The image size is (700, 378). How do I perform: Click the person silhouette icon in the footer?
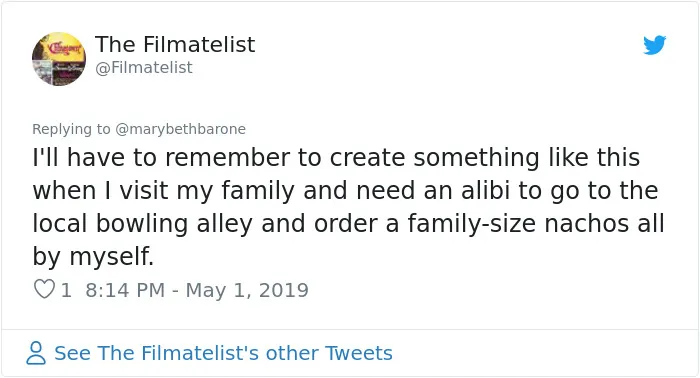pos(36,353)
